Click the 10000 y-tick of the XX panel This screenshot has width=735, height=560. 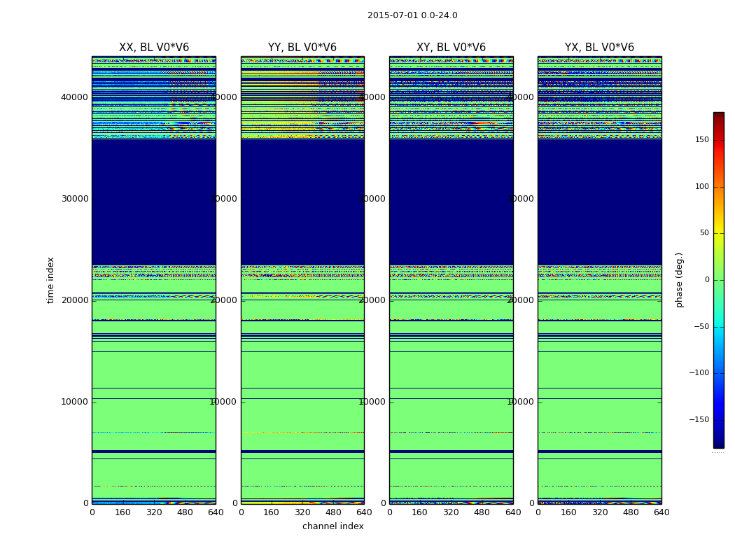point(75,402)
